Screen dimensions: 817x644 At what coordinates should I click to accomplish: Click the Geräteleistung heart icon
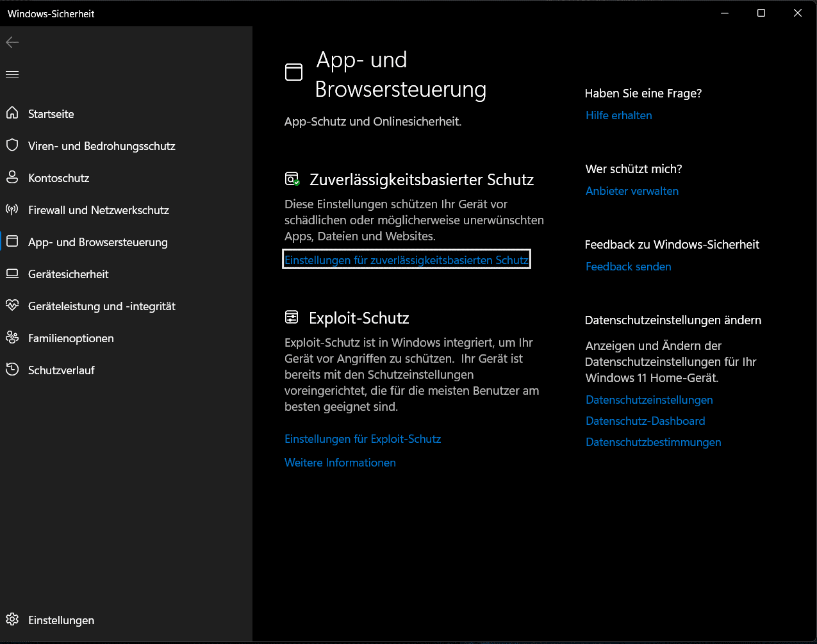12,306
